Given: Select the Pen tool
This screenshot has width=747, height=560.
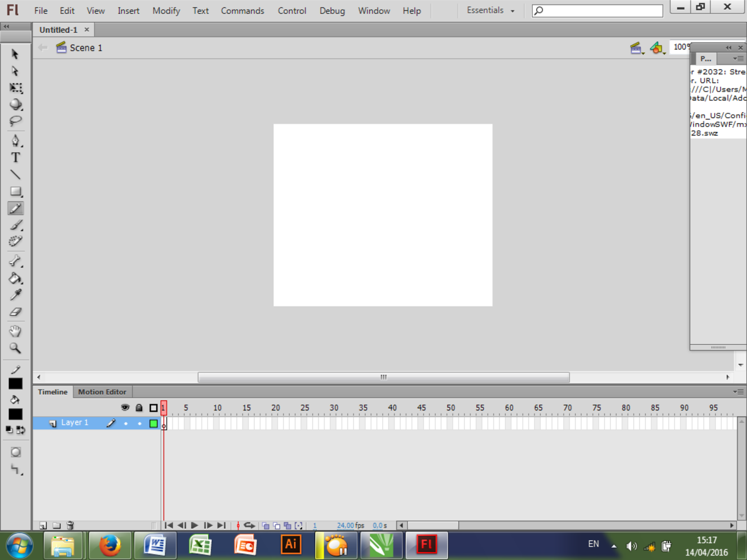Looking at the screenshot, I should click(15, 140).
